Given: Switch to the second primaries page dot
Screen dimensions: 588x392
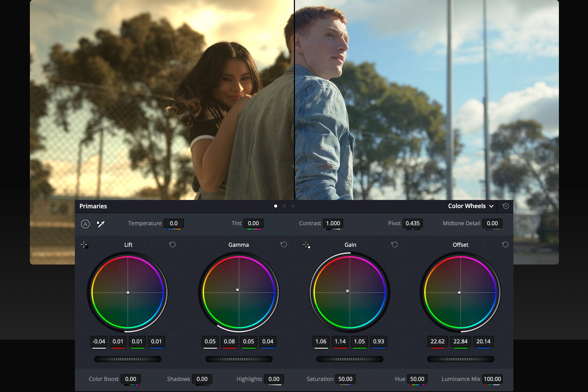Looking at the screenshot, I should click(284, 206).
